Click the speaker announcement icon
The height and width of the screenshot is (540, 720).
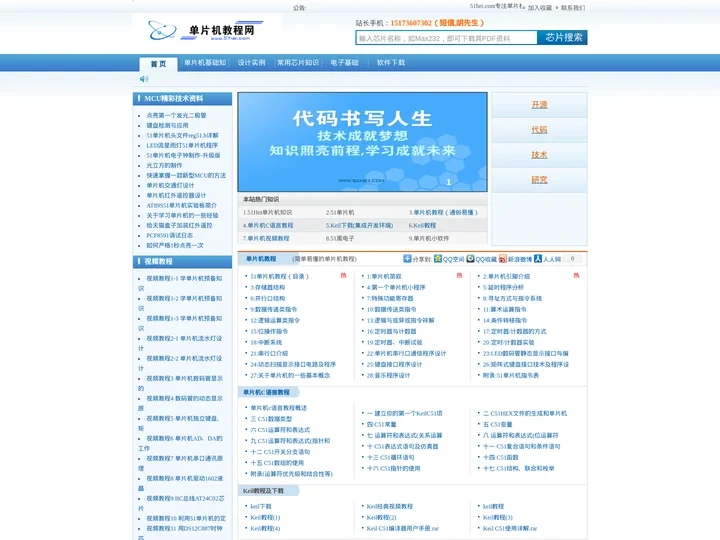(144, 79)
